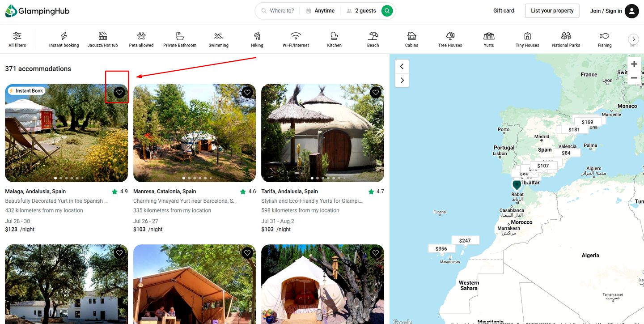
Task: Select the Fishing category
Action: [x=605, y=39]
